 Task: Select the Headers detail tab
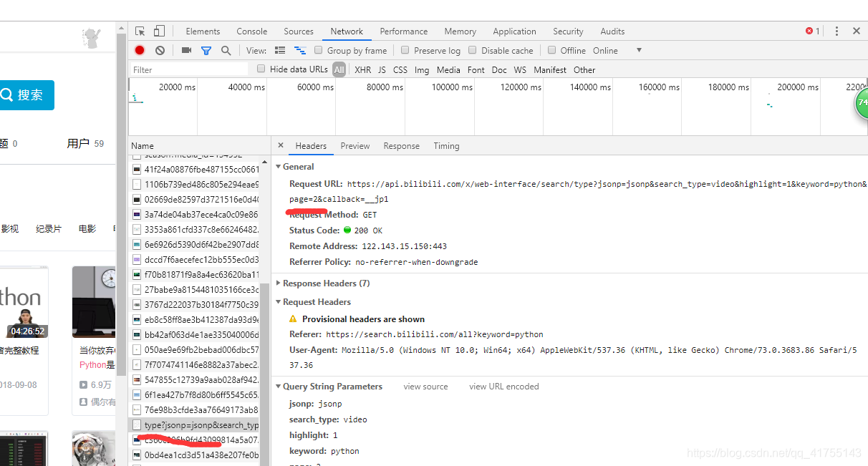pos(311,145)
